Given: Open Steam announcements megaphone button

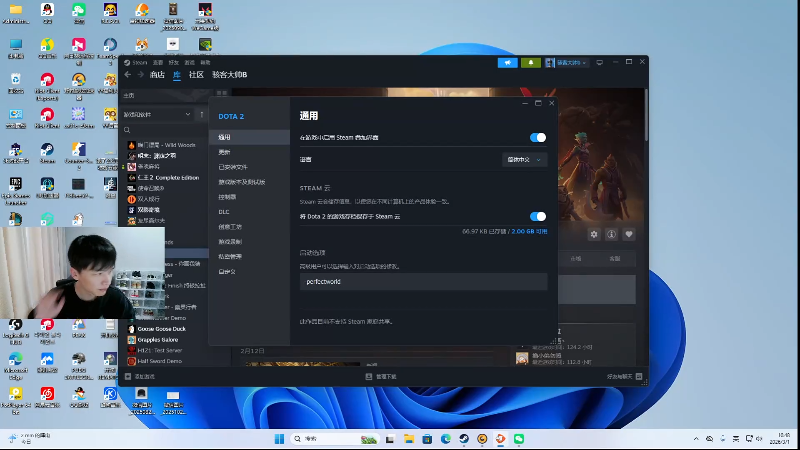Looking at the screenshot, I should click(508, 62).
